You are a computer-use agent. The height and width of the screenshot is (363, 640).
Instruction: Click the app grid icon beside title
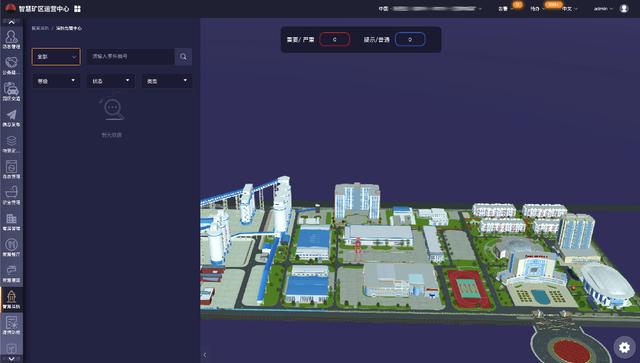[x=77, y=9]
